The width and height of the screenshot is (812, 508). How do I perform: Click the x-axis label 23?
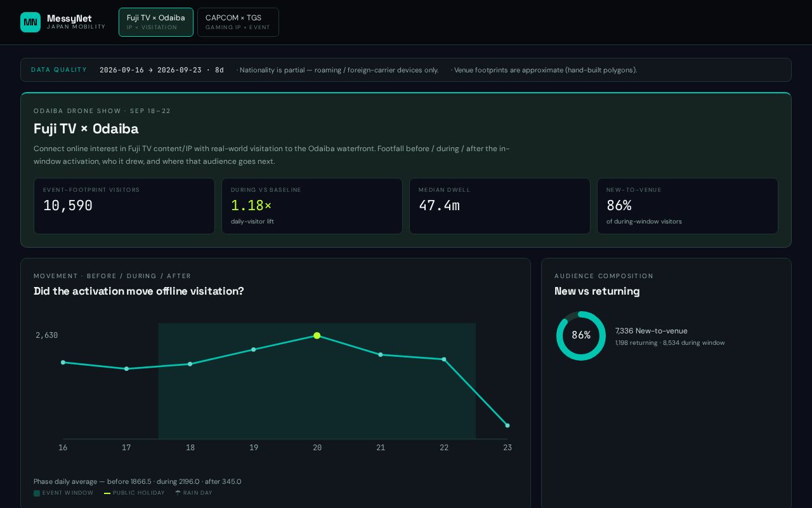(x=507, y=448)
